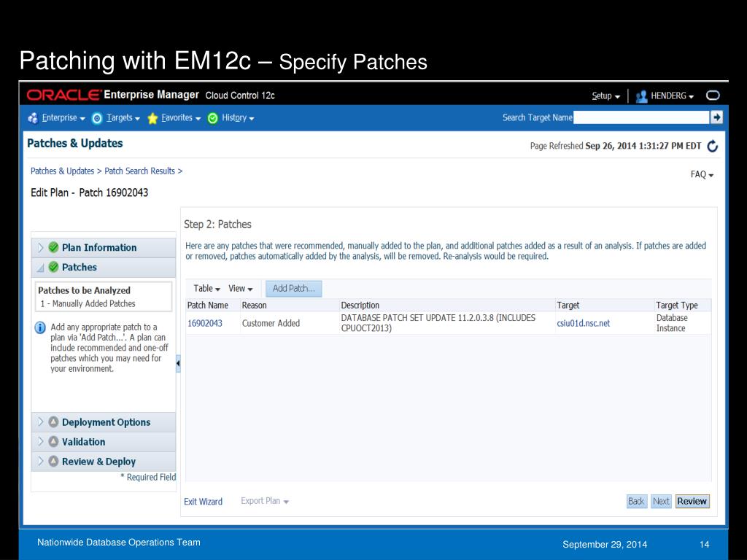747x560 pixels.
Task: Click the Oracle logo
Action: (x=64, y=95)
